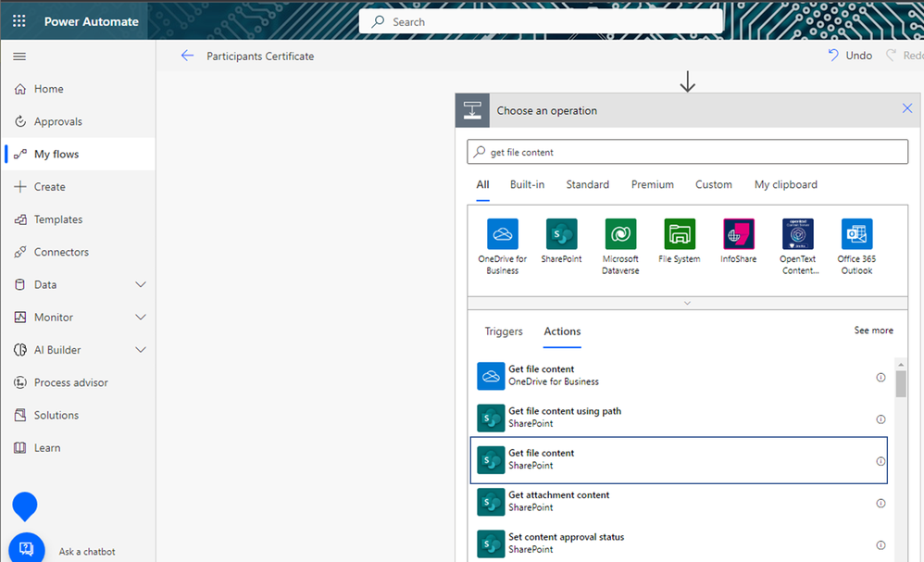Expand the AI Builder section chevron

(x=140, y=350)
